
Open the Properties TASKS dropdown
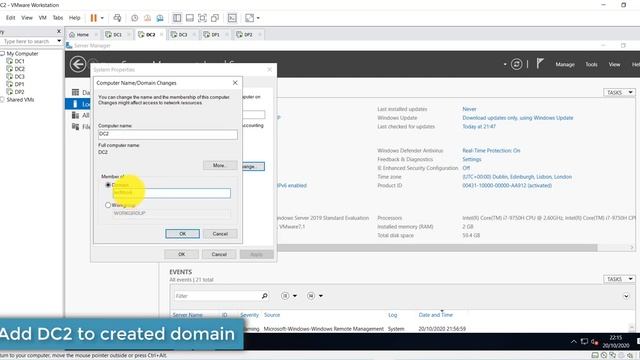tap(619, 93)
